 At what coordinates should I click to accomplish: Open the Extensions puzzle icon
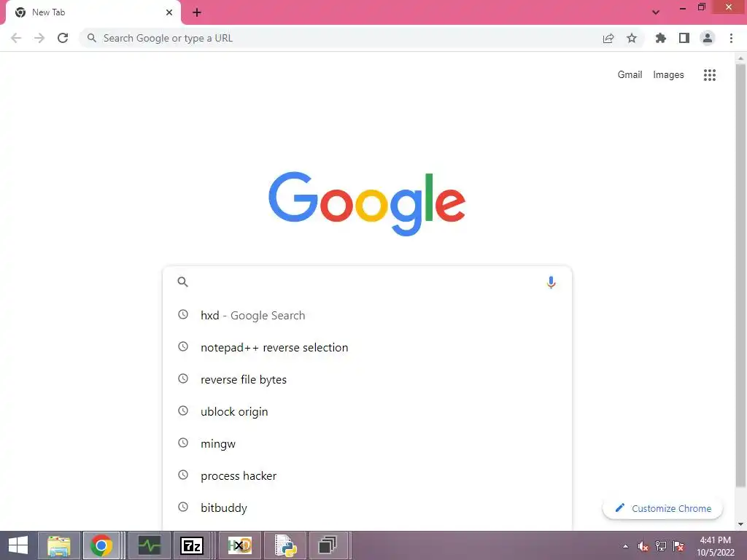point(661,38)
